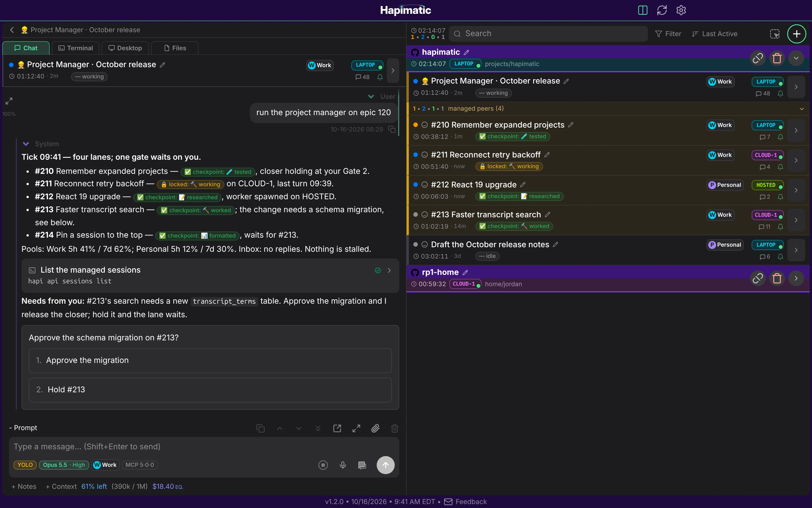Viewport: 812px width, 508px height.
Task: Click the Feedback link in footer
Action: click(465, 502)
